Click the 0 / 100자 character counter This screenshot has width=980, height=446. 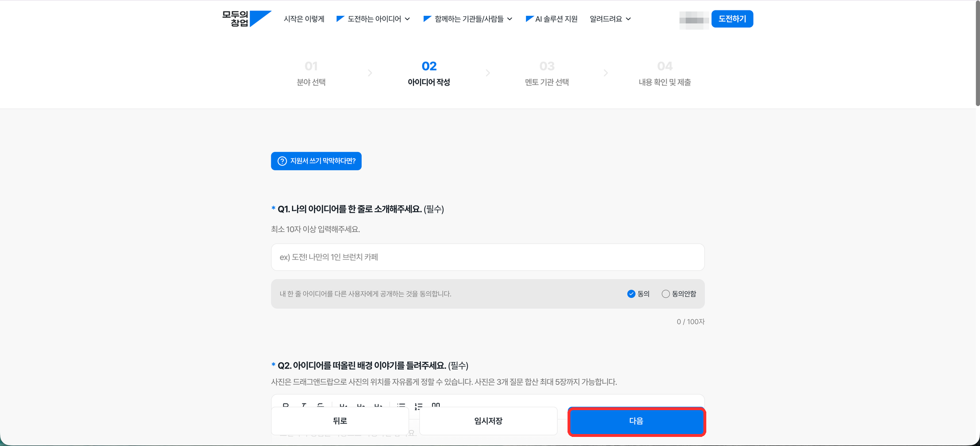tap(690, 322)
